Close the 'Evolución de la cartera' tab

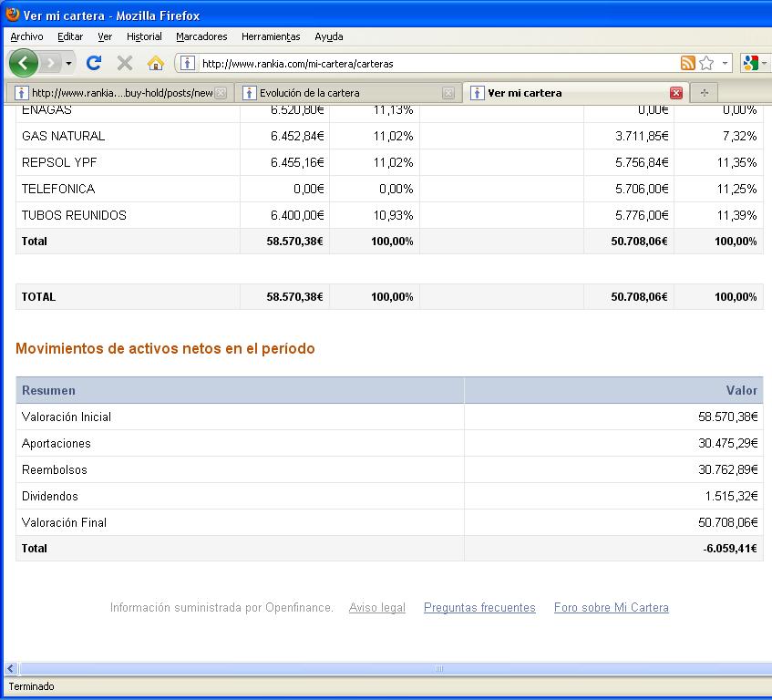[448, 93]
